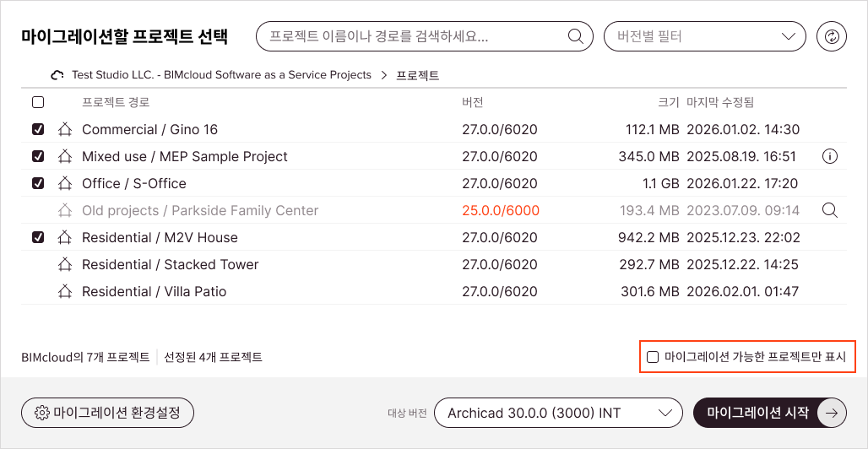Screen dimensions: 868x449
Task: Click the 프로젝트 breadcrumb item
Action: [x=418, y=75]
